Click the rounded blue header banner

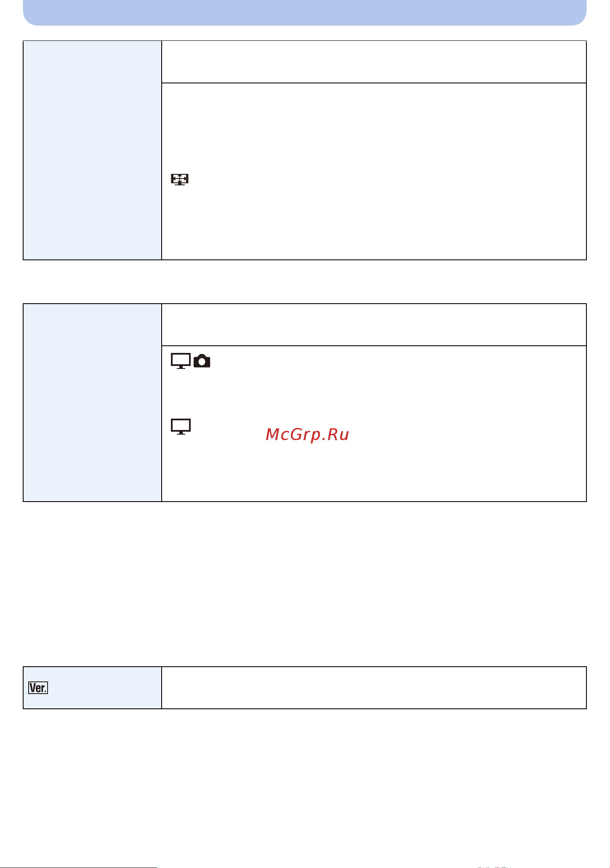click(305, 13)
